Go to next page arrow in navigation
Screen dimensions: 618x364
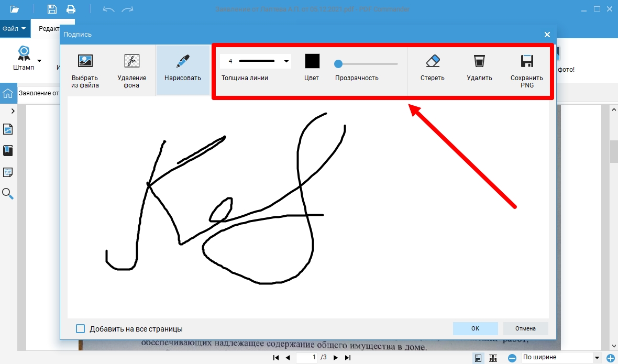[x=336, y=358]
